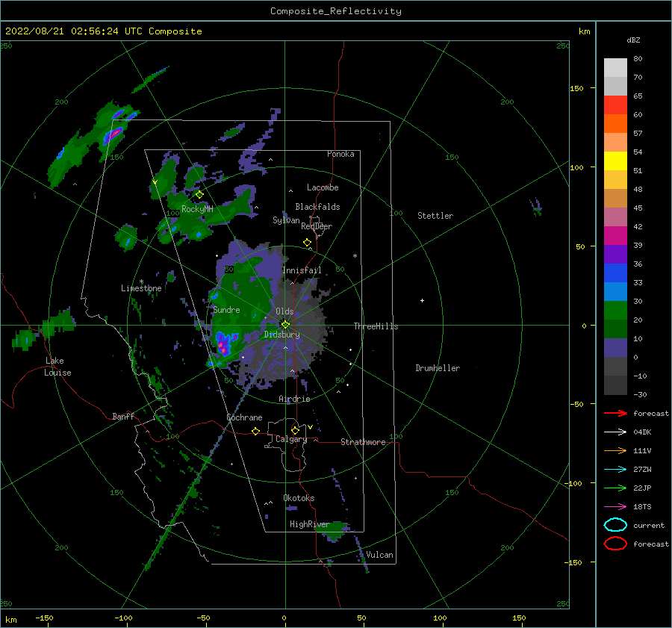Click the RedDeer city label
Viewport: 672px width, 628px height.
point(317,226)
